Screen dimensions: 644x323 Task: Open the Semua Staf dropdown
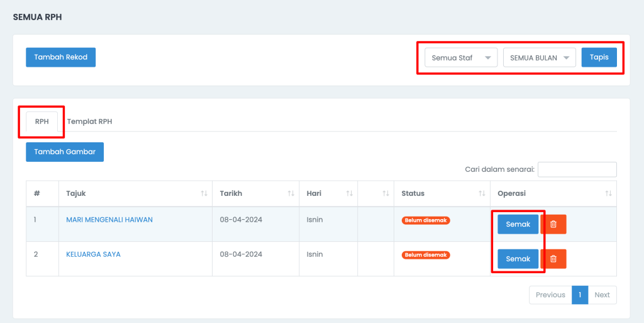461,57
